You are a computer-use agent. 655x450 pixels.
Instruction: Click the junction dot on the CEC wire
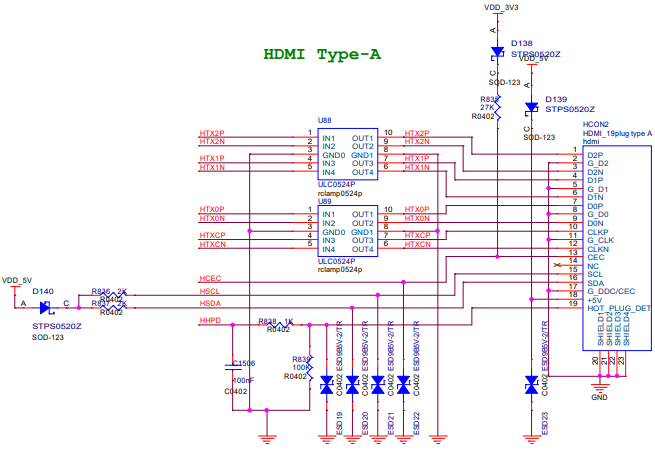point(497,257)
